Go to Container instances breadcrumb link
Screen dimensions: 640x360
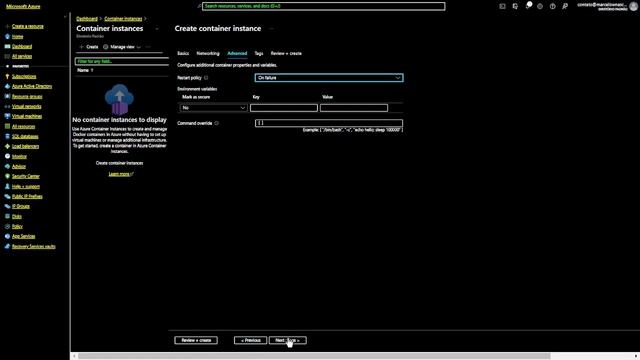[123, 19]
